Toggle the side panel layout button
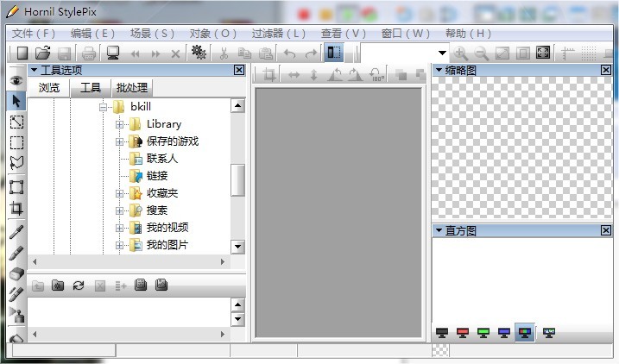 [x=333, y=53]
